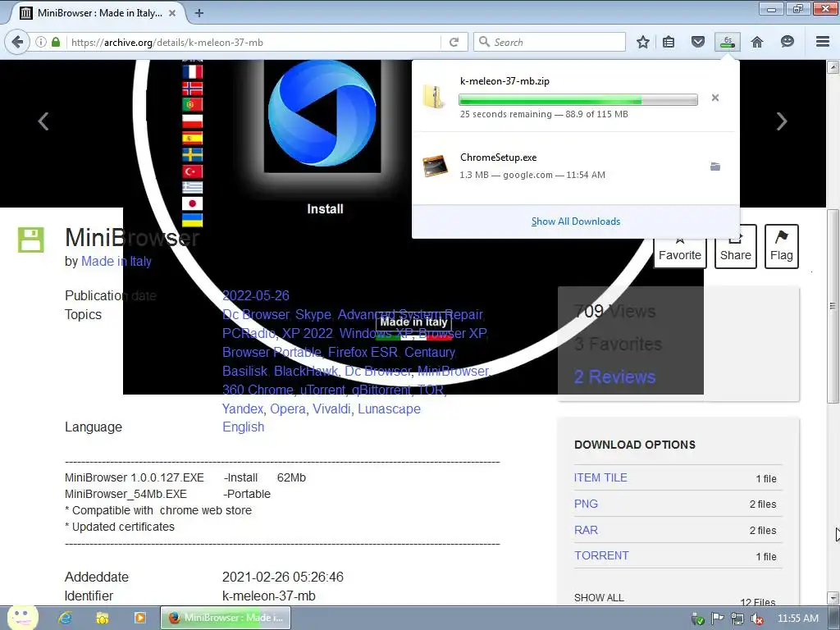
Task: Toggle the downloads toolbar button
Action: (x=728, y=42)
